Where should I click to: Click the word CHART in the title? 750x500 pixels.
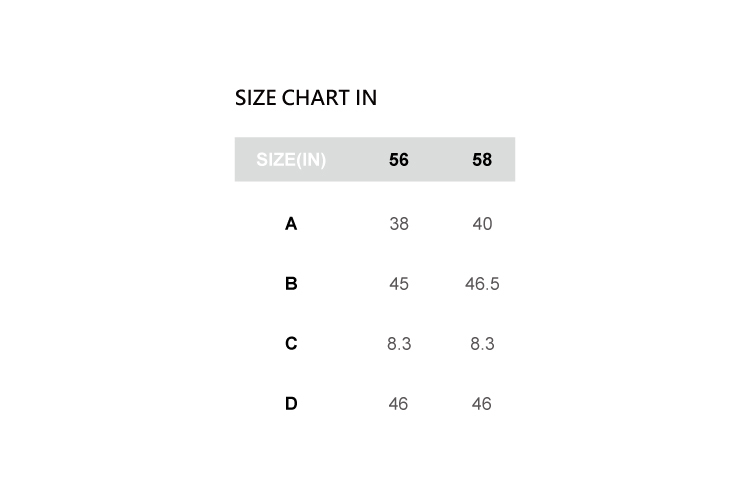[x=316, y=98]
